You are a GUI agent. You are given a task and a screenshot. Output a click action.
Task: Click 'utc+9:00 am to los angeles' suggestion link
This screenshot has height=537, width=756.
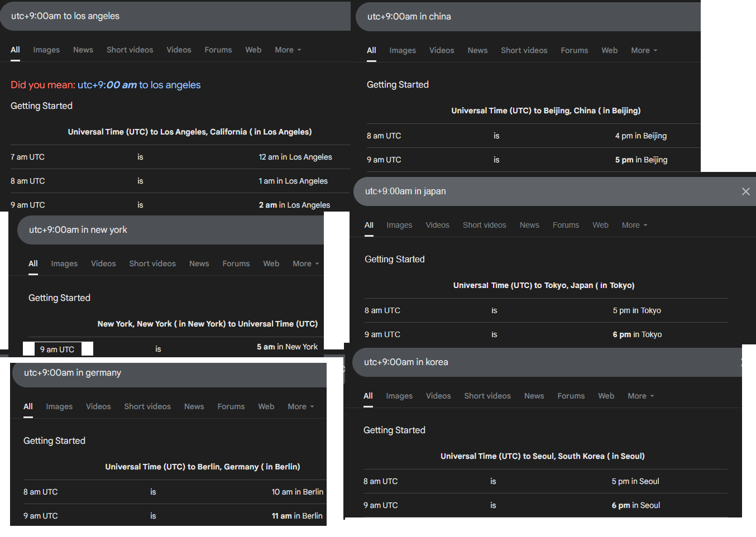[x=139, y=85]
